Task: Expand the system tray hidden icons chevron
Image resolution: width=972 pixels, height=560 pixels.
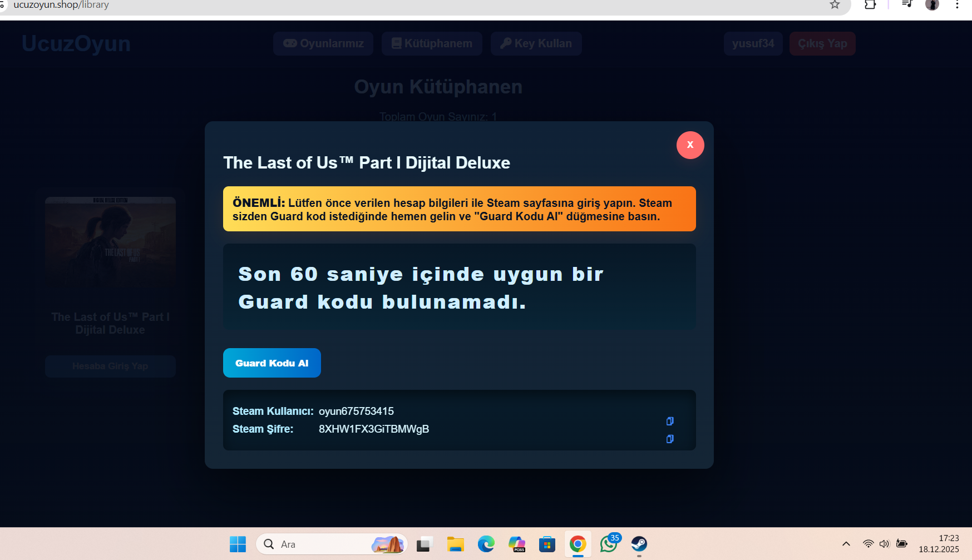Action: coord(846,544)
